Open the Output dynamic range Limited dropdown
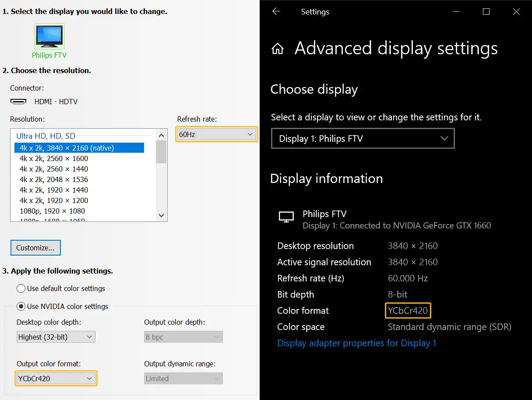Image resolution: width=532 pixels, height=400 pixels. pyautogui.click(x=183, y=379)
